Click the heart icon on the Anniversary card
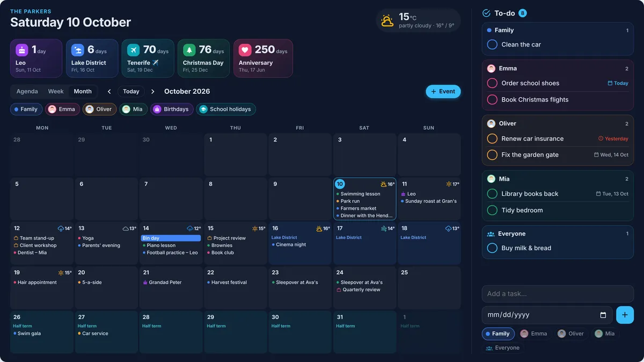The height and width of the screenshot is (362, 644). (245, 50)
